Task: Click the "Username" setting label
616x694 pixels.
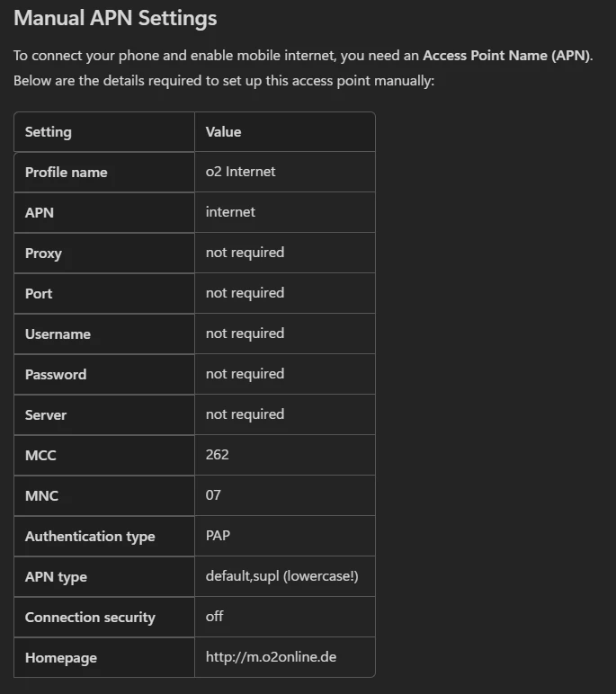Action: point(58,334)
